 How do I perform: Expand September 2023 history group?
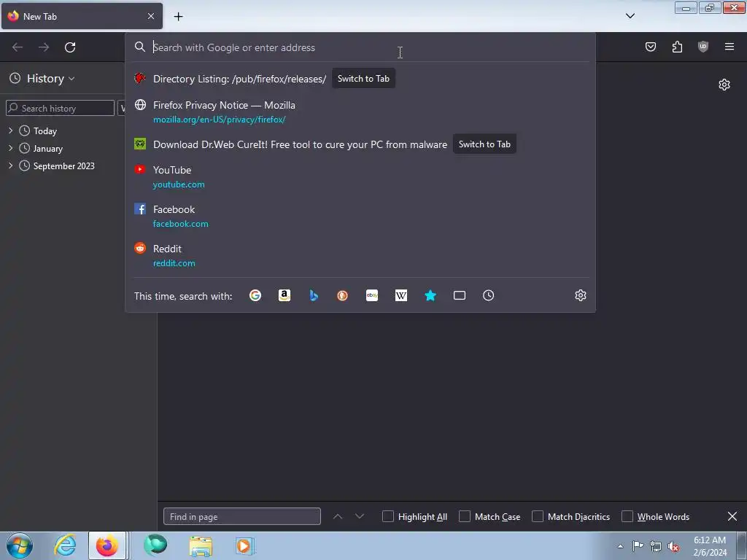(10, 166)
